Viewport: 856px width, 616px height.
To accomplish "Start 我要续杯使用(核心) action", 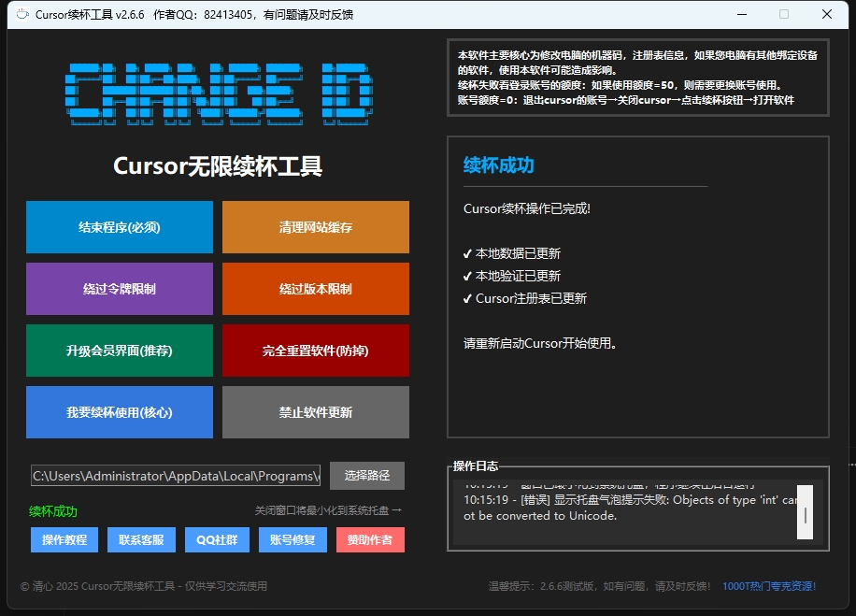I will tap(119, 411).
